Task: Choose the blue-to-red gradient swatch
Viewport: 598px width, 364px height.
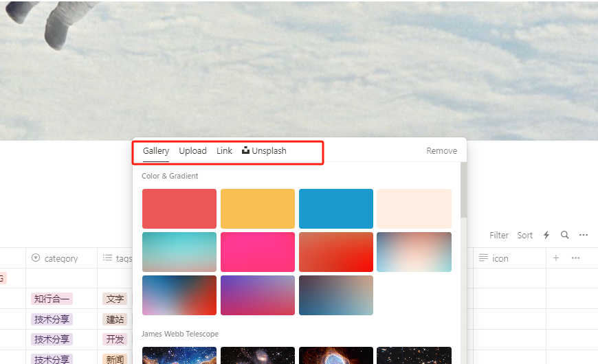Action: [179, 295]
